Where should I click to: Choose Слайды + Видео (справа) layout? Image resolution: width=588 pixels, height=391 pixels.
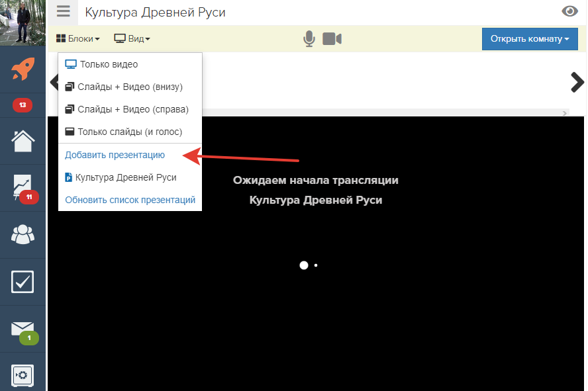pos(132,109)
